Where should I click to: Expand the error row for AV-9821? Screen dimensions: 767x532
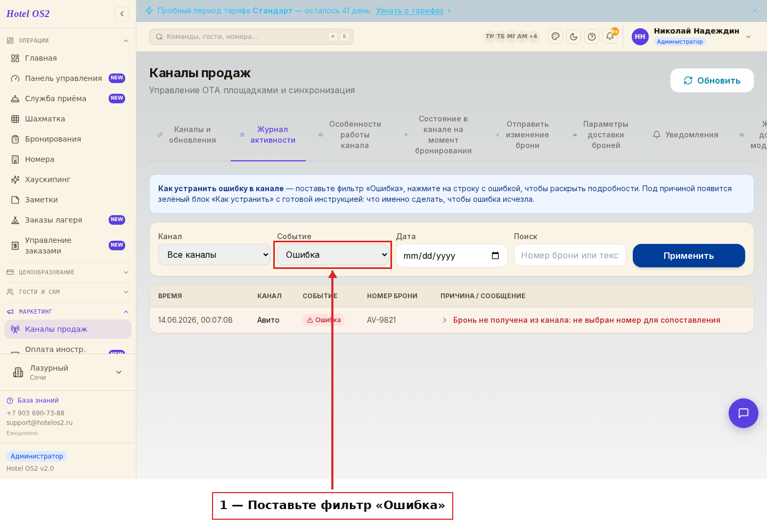(x=452, y=320)
